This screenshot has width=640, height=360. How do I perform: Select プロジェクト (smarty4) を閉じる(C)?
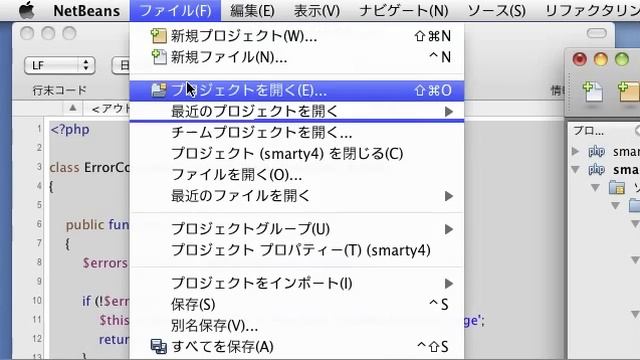pyautogui.click(x=297, y=153)
